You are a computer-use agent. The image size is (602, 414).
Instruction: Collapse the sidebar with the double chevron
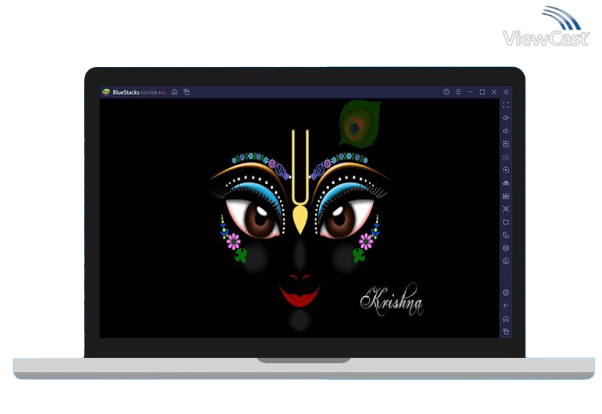pyautogui.click(x=506, y=92)
